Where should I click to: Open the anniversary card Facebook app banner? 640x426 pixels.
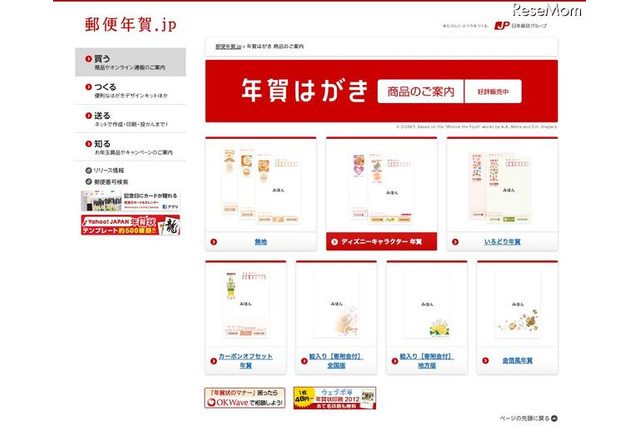click(x=130, y=201)
